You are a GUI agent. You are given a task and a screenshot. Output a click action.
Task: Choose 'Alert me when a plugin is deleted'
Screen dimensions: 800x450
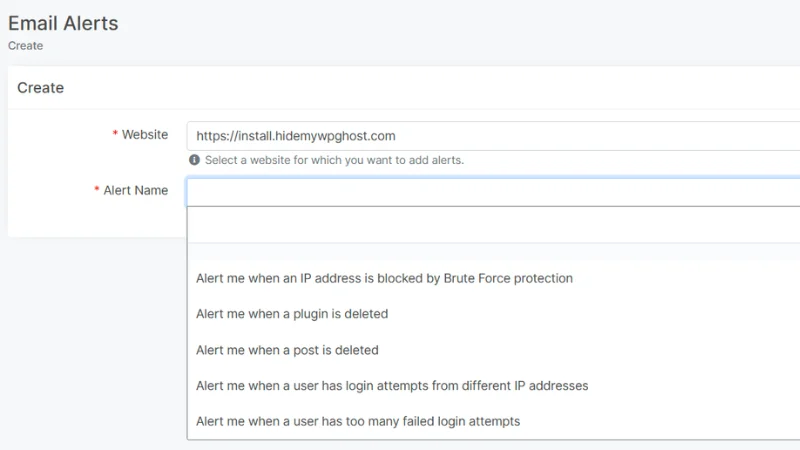[x=292, y=314]
